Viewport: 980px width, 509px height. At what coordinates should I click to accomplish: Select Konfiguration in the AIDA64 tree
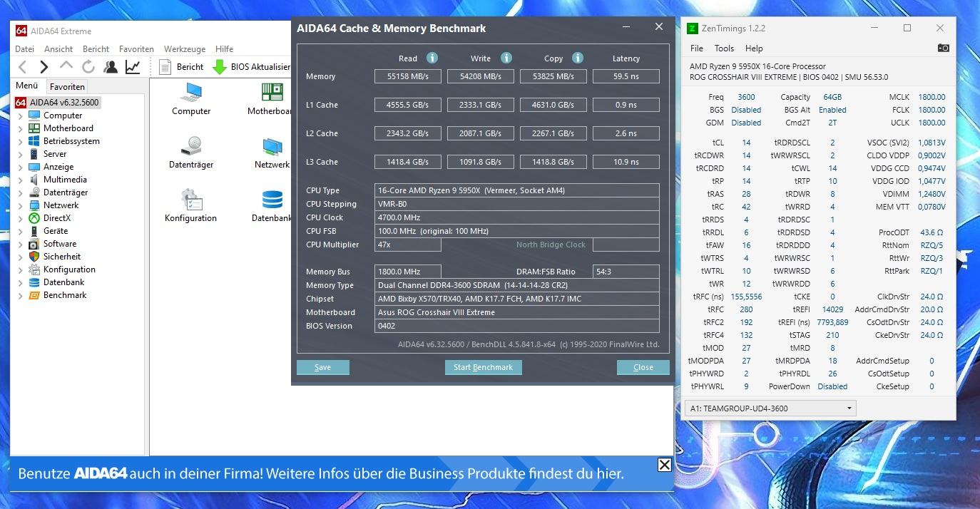pos(69,269)
